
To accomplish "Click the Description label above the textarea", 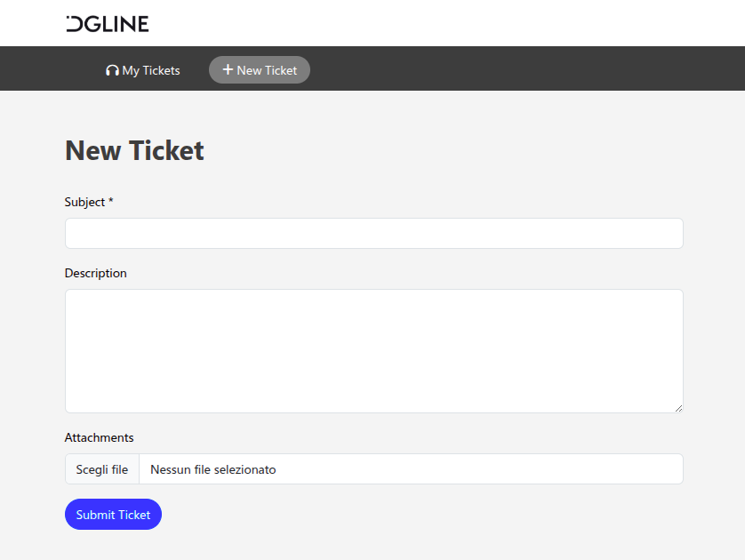I will pos(95,273).
